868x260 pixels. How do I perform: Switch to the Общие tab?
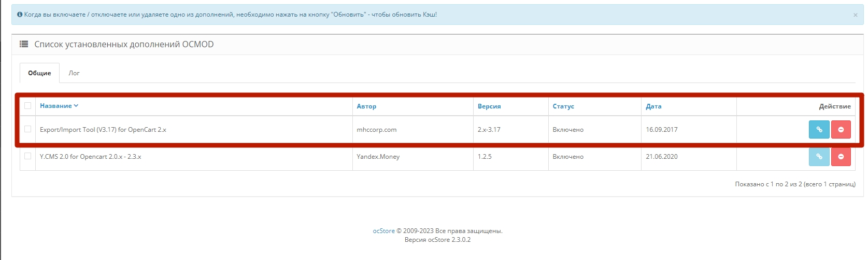point(39,73)
